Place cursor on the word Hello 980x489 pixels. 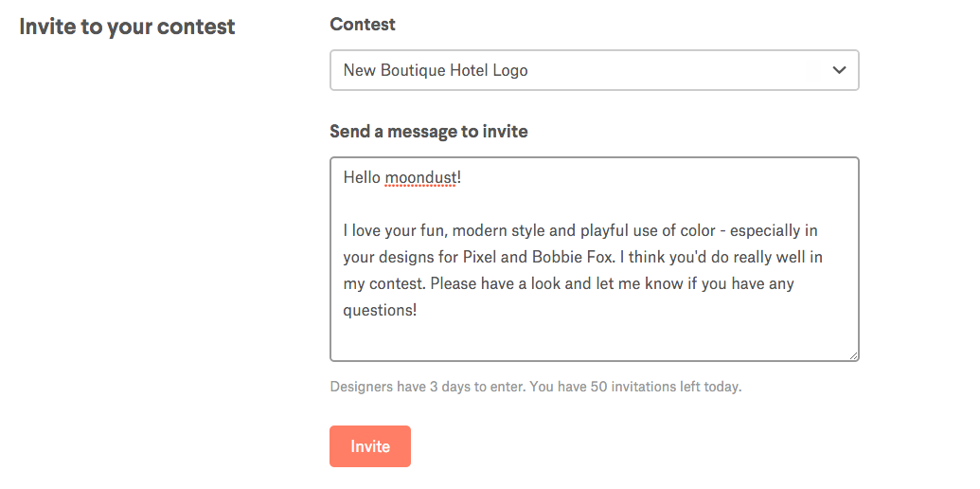coord(362,177)
